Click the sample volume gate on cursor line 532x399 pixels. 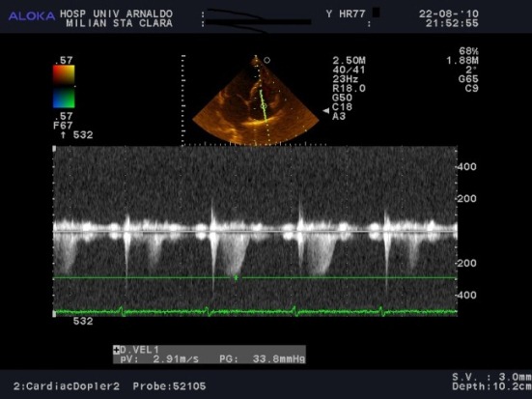264,106
